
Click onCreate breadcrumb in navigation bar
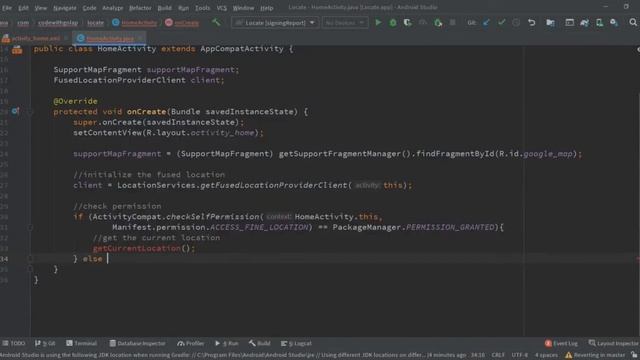(x=182, y=22)
